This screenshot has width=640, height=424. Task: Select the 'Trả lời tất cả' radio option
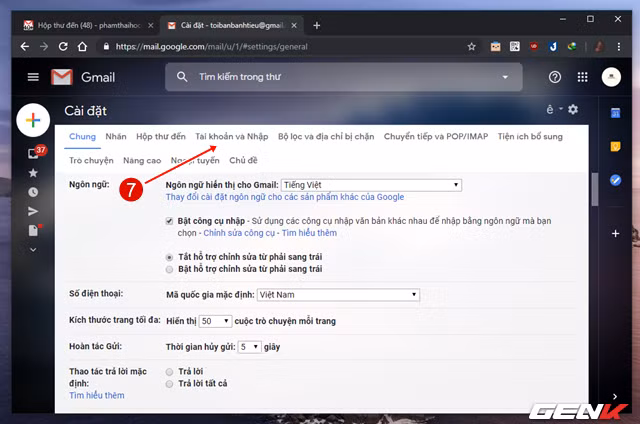[x=170, y=383]
